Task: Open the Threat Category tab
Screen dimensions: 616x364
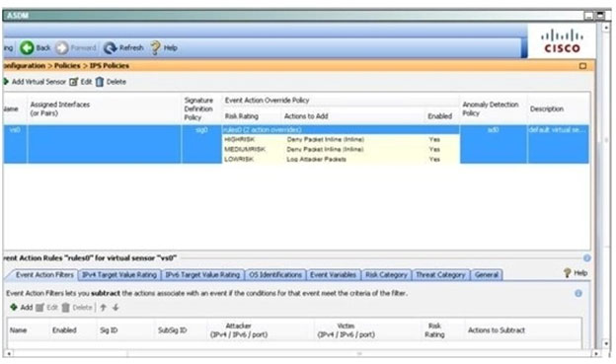Action: [x=440, y=275]
